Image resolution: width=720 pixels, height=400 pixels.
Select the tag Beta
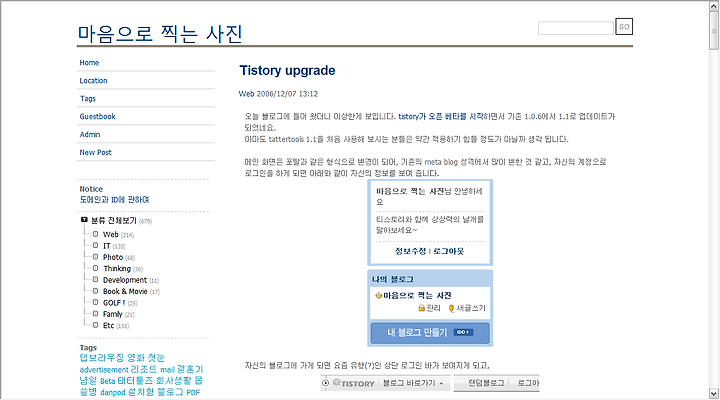pos(107,381)
